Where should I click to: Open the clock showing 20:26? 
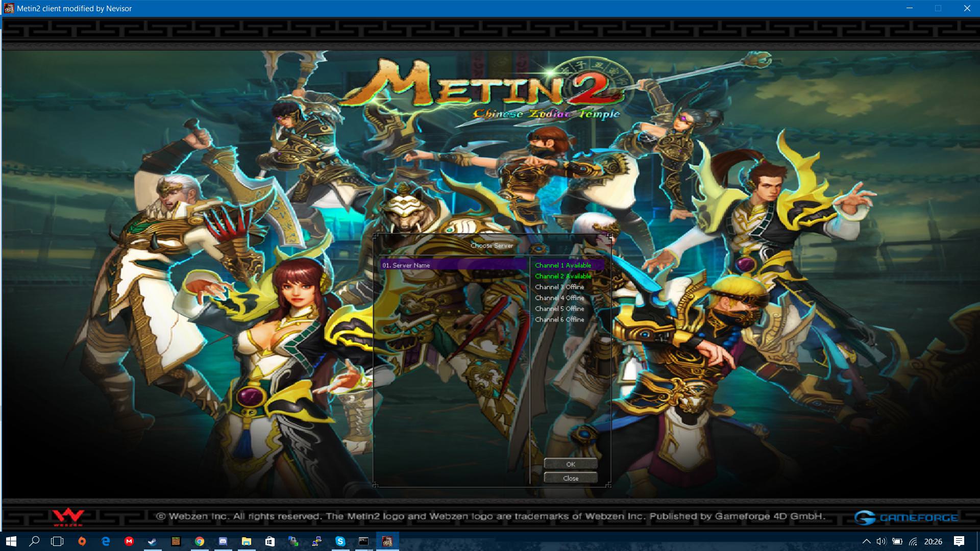tap(933, 541)
